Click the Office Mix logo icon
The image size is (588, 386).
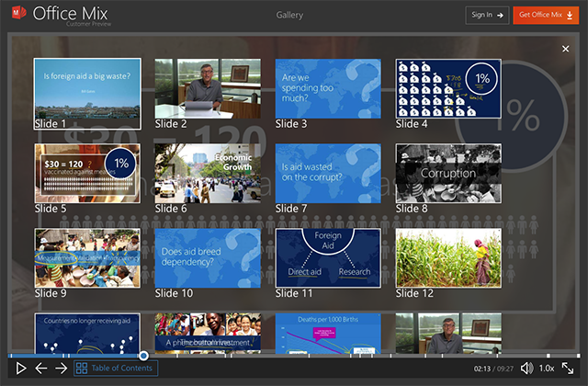pyautogui.click(x=18, y=13)
